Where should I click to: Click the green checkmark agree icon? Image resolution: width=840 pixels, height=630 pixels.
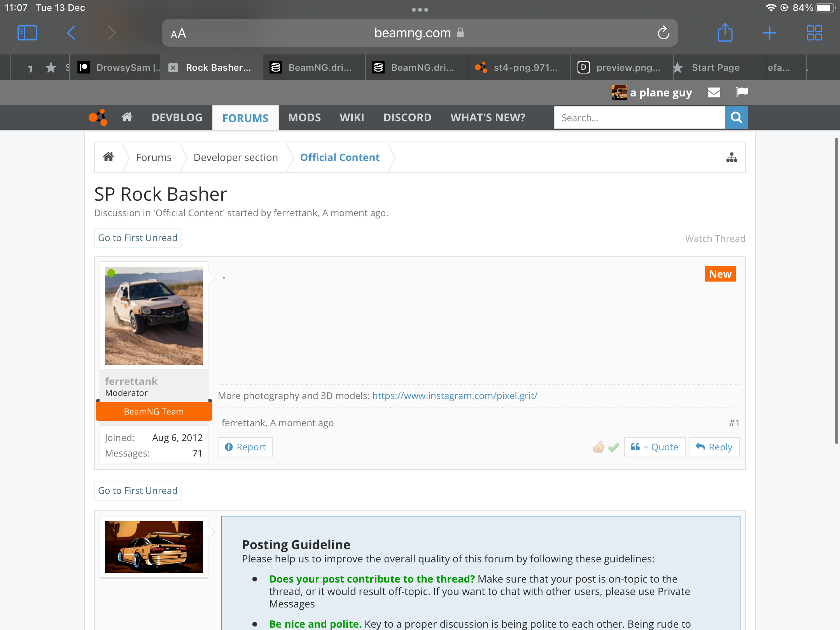tap(614, 447)
